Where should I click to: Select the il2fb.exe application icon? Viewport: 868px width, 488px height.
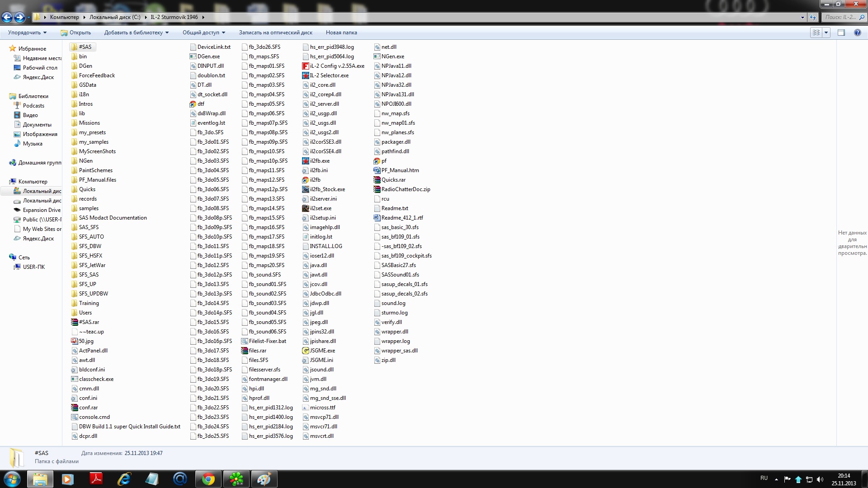tap(306, 161)
